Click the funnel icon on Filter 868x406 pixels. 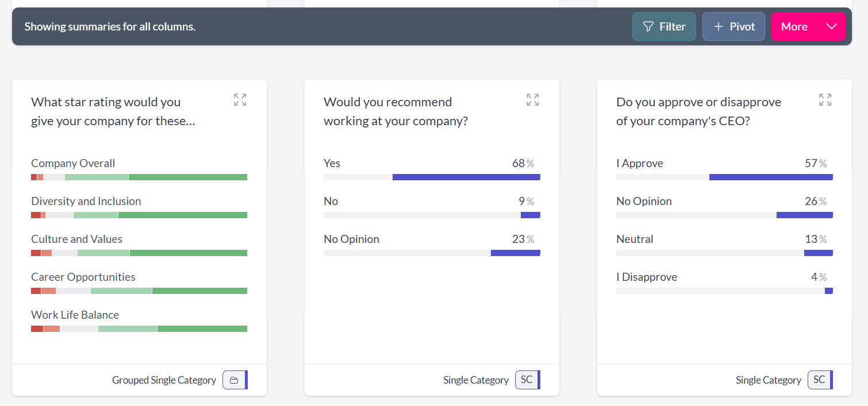point(648,26)
